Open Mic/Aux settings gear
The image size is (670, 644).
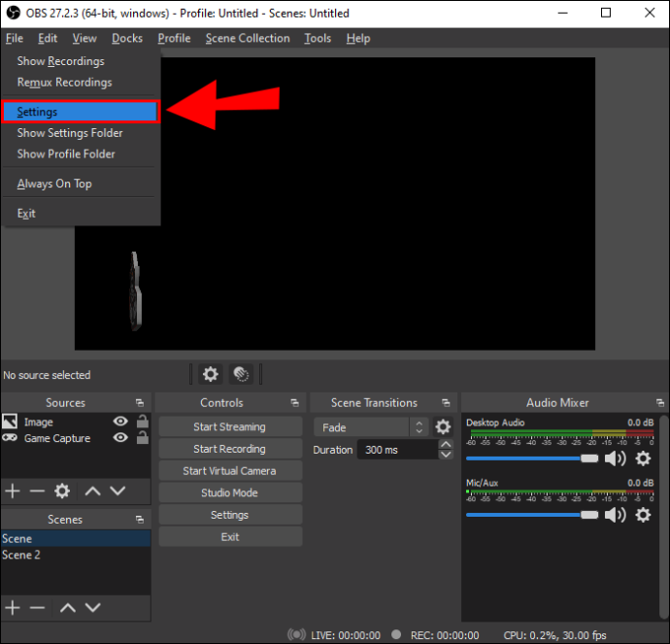click(x=643, y=515)
